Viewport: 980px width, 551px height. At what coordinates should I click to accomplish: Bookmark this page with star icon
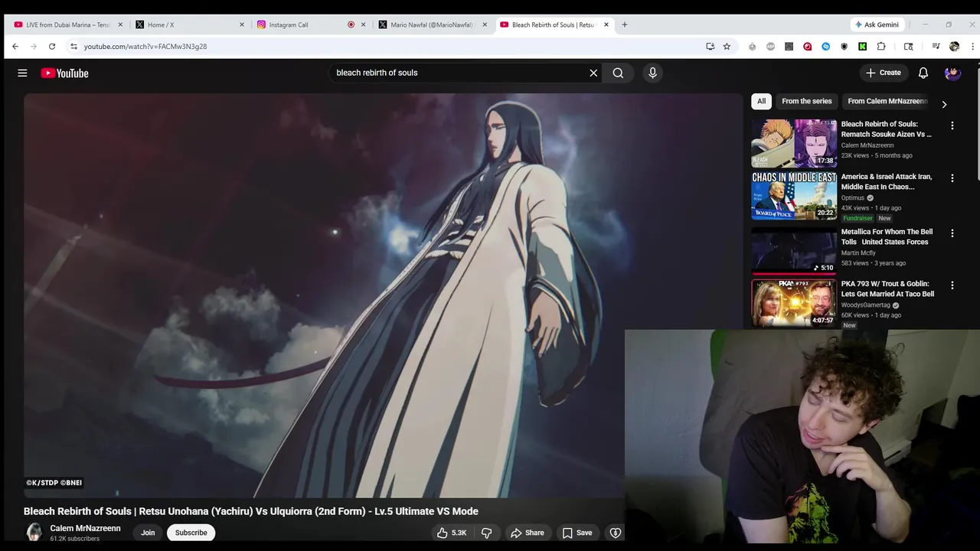[727, 46]
